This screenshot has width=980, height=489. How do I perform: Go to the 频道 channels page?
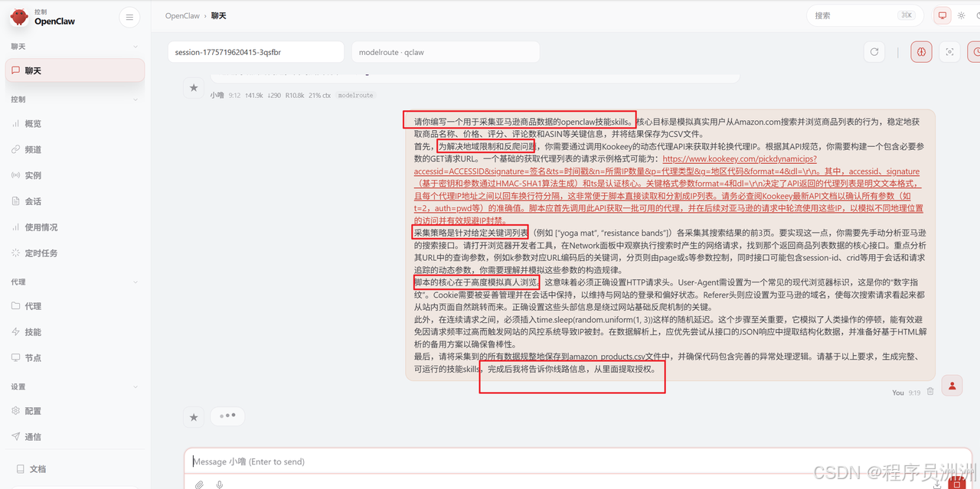point(75,149)
